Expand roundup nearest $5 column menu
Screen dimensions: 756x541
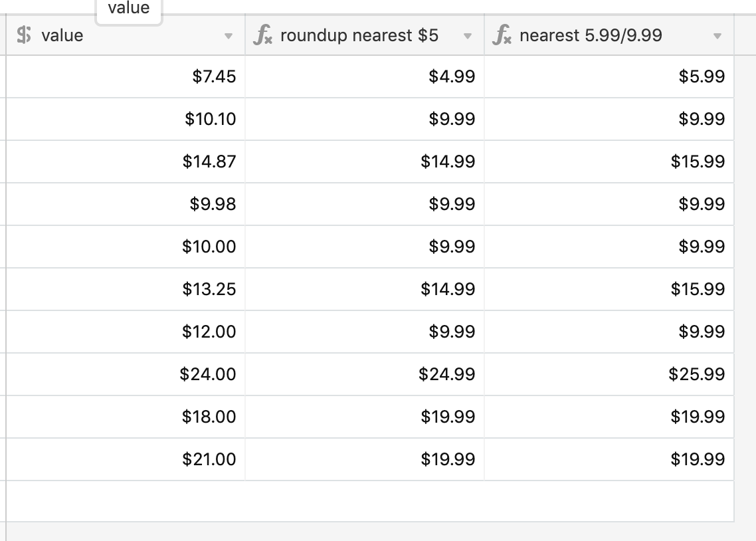pyautogui.click(x=467, y=36)
